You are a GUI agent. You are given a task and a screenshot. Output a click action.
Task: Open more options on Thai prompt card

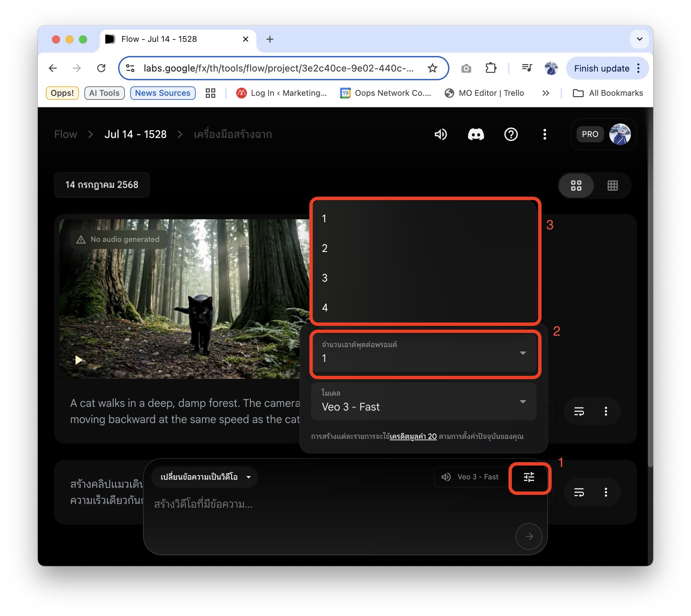[606, 493]
